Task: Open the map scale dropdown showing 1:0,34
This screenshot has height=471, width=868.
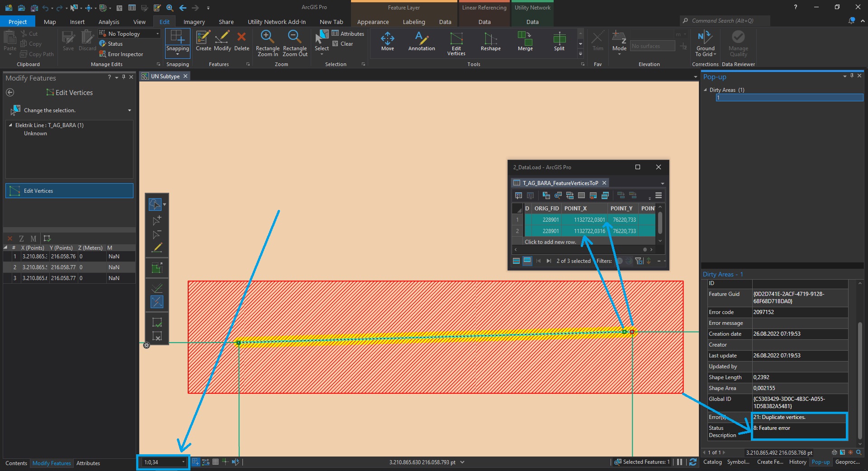Action: (183, 462)
